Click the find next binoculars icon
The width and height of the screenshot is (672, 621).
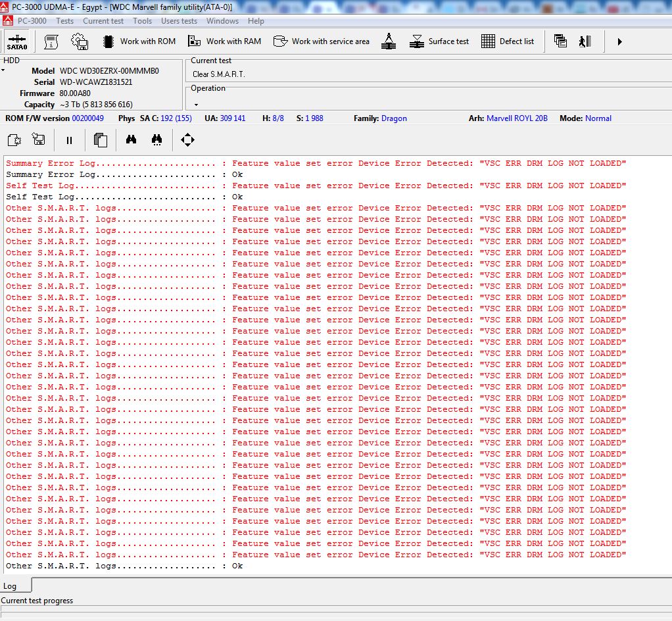[157, 140]
